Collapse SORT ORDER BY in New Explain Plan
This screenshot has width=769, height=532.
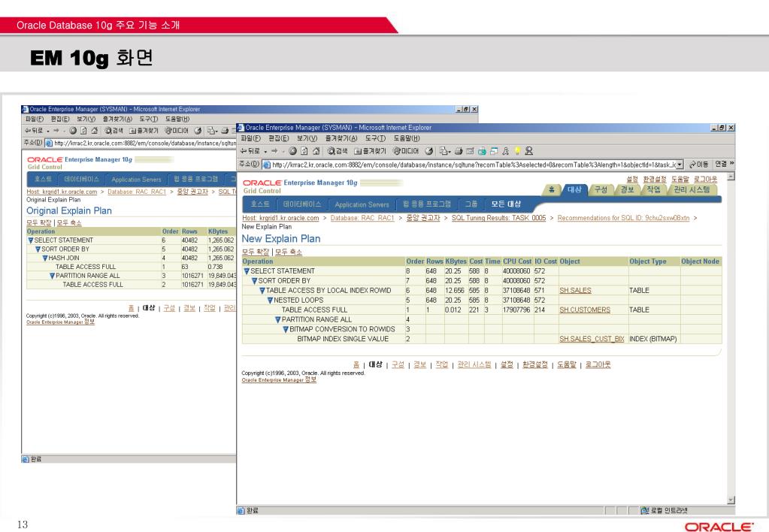point(255,281)
